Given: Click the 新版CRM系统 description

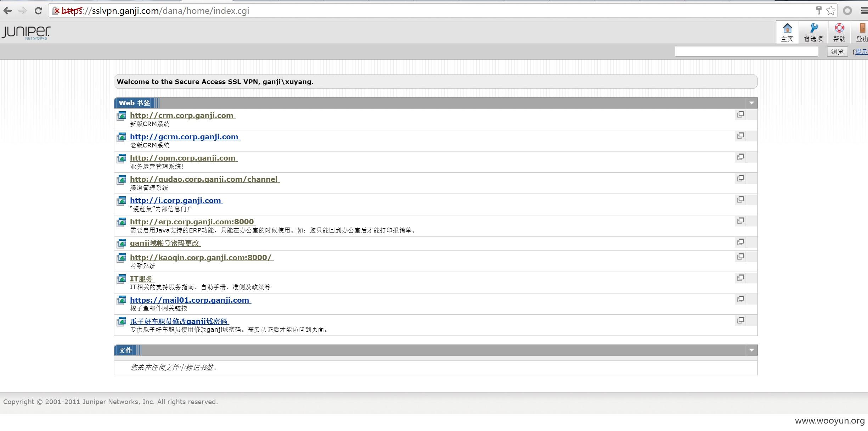Looking at the screenshot, I should coord(150,124).
